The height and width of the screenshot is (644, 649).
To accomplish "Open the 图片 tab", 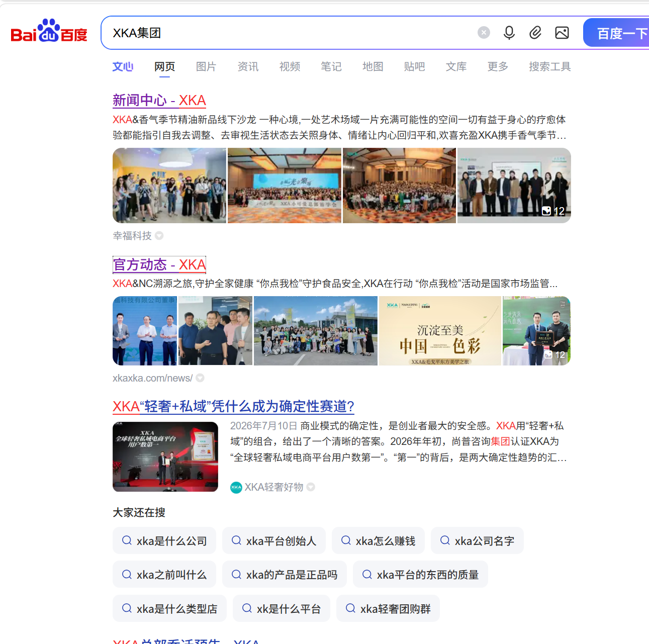I will pos(206,66).
